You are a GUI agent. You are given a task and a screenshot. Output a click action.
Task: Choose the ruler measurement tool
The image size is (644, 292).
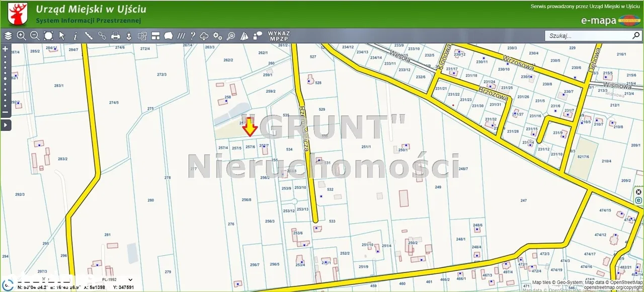tap(89, 36)
